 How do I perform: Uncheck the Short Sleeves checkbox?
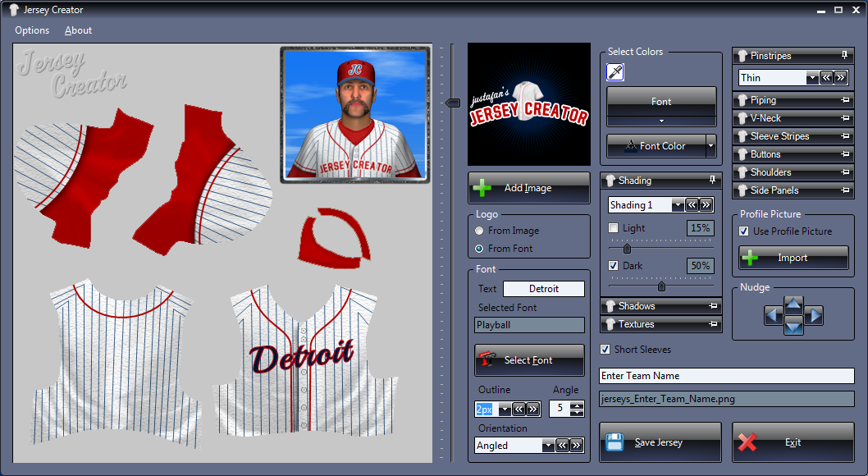click(606, 350)
